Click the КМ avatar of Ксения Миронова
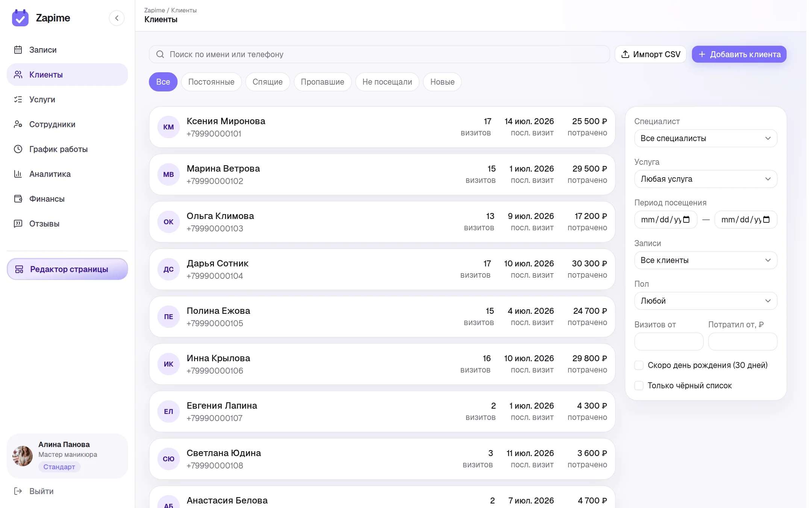This screenshot has height=508, width=812. 168,127
